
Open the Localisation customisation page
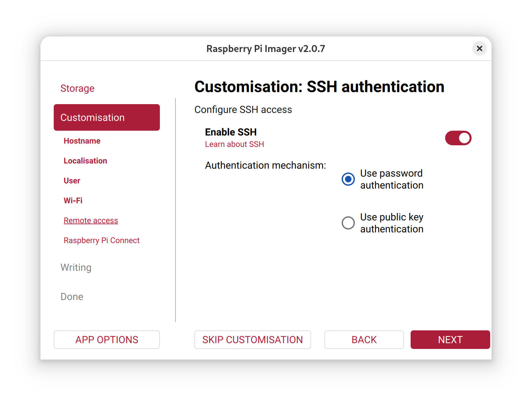coord(85,161)
